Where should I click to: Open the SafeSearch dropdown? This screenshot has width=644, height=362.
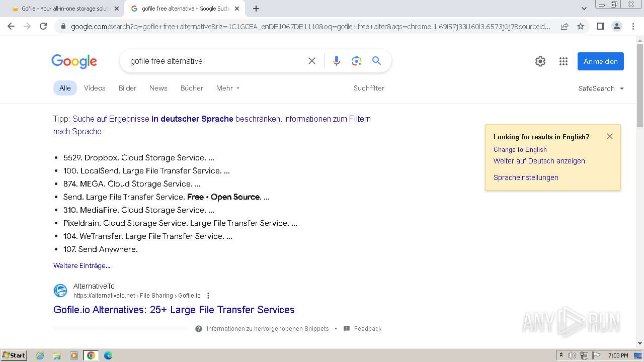601,88
